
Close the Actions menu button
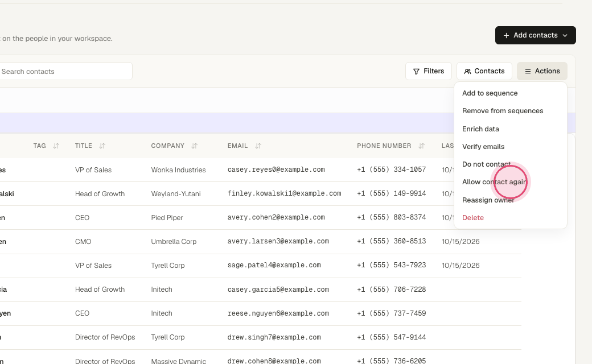click(542, 71)
